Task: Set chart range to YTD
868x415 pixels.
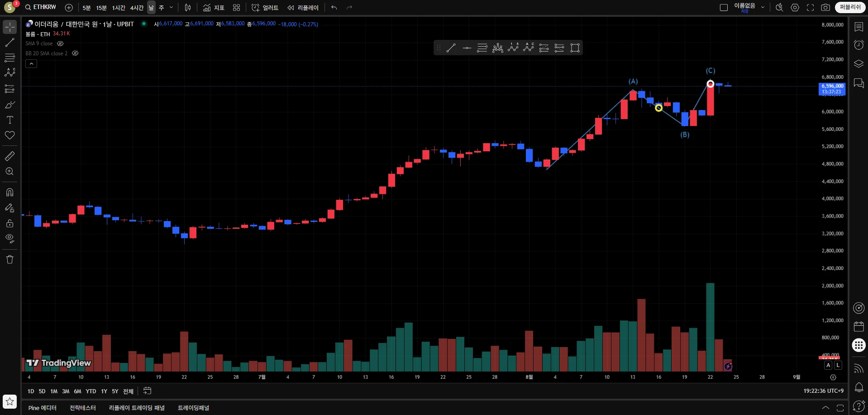Action: (x=91, y=391)
